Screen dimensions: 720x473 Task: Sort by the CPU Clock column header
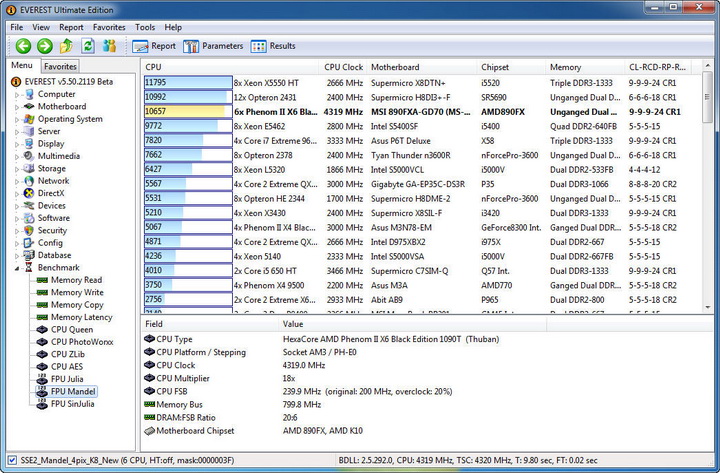coord(343,67)
